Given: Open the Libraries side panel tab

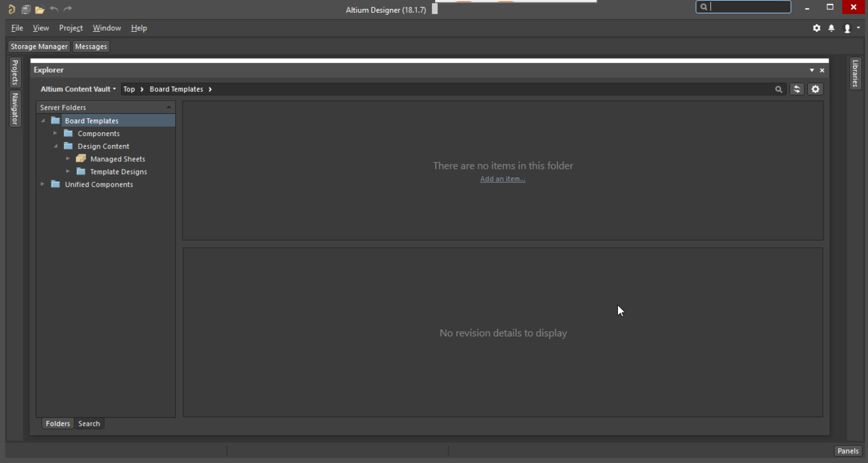Looking at the screenshot, I should [855, 73].
